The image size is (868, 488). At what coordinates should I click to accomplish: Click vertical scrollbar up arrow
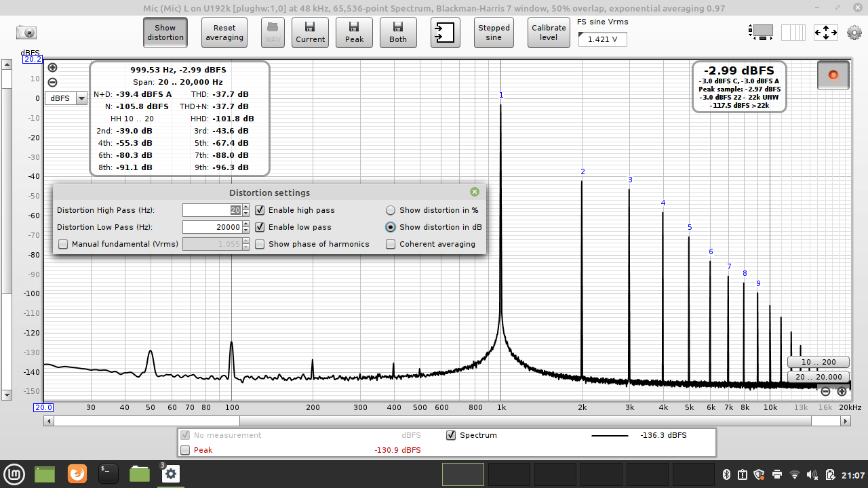click(x=7, y=65)
